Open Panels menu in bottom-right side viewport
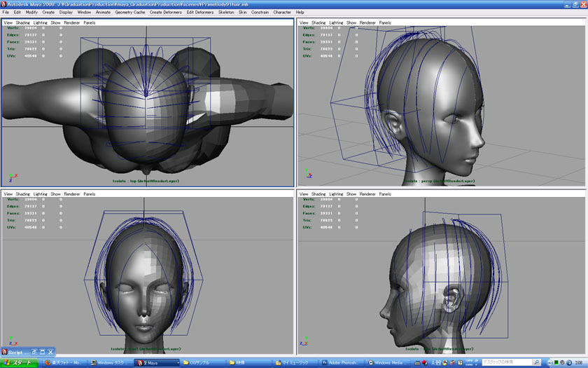The image size is (588, 368). (x=386, y=193)
